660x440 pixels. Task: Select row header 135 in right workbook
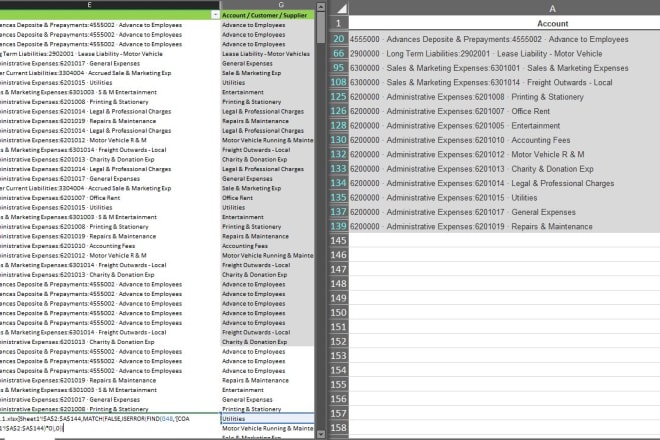tap(338, 197)
